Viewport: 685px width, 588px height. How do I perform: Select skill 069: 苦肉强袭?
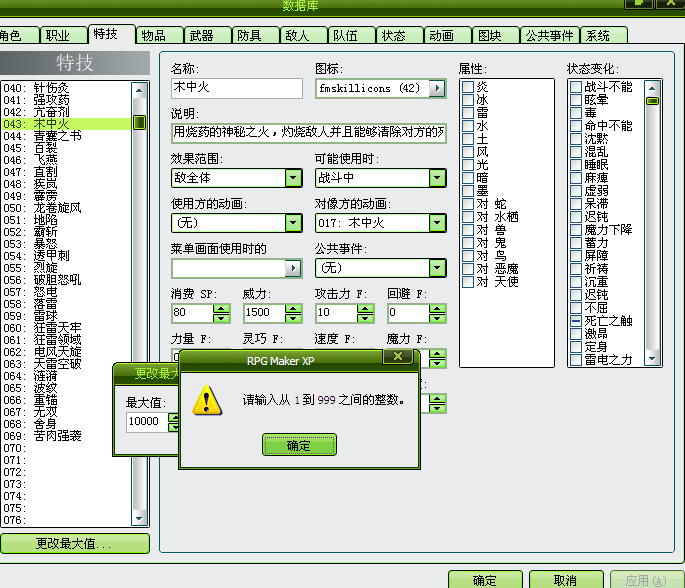pyautogui.click(x=66, y=436)
